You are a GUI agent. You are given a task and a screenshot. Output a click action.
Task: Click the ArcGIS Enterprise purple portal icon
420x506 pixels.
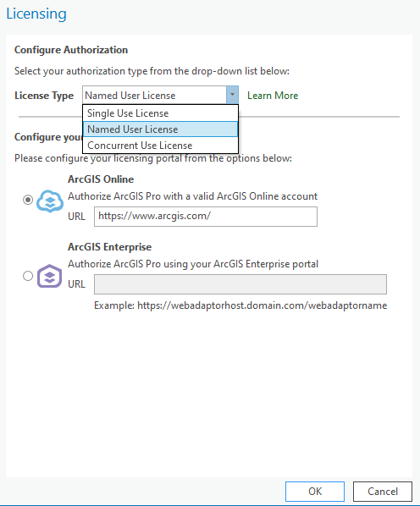(49, 276)
